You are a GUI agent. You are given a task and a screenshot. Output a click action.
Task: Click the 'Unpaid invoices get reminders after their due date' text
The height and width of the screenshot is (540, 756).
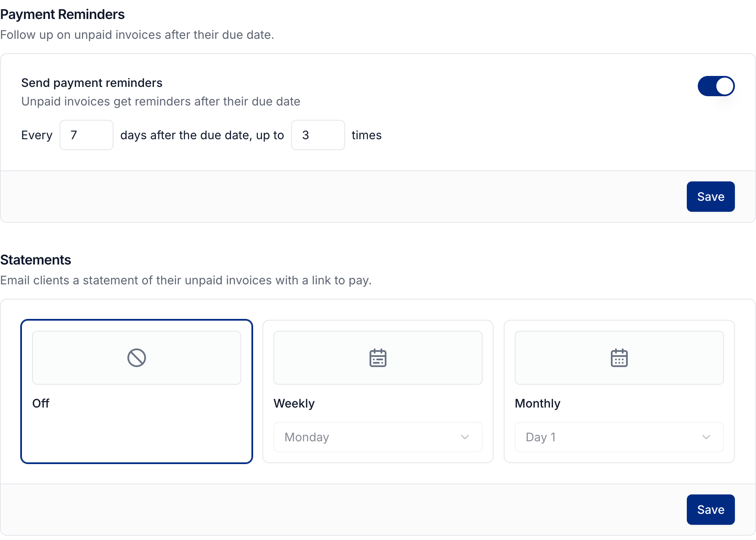(161, 101)
